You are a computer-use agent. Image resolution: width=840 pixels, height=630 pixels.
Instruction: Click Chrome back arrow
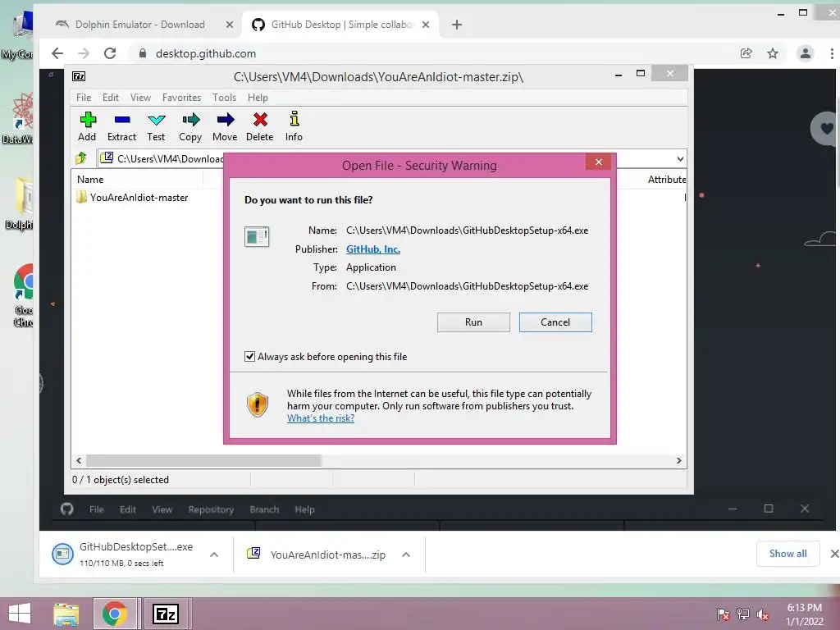57,53
